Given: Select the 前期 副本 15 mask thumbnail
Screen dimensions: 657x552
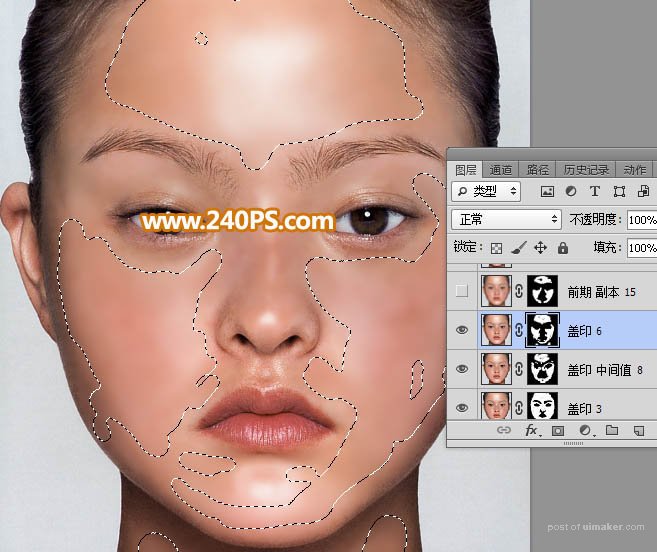Looking at the screenshot, I should click(x=542, y=291).
